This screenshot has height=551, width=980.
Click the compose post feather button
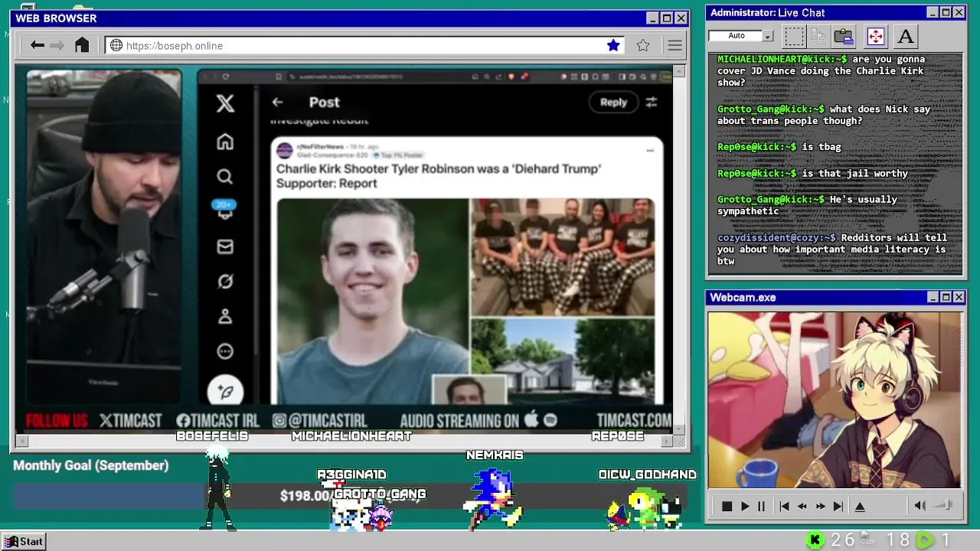tap(225, 391)
